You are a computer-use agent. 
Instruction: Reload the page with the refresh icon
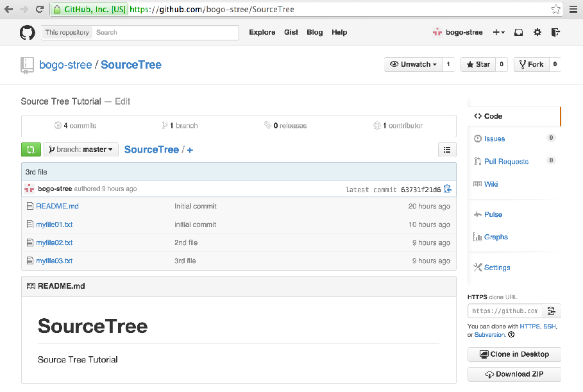(x=40, y=9)
